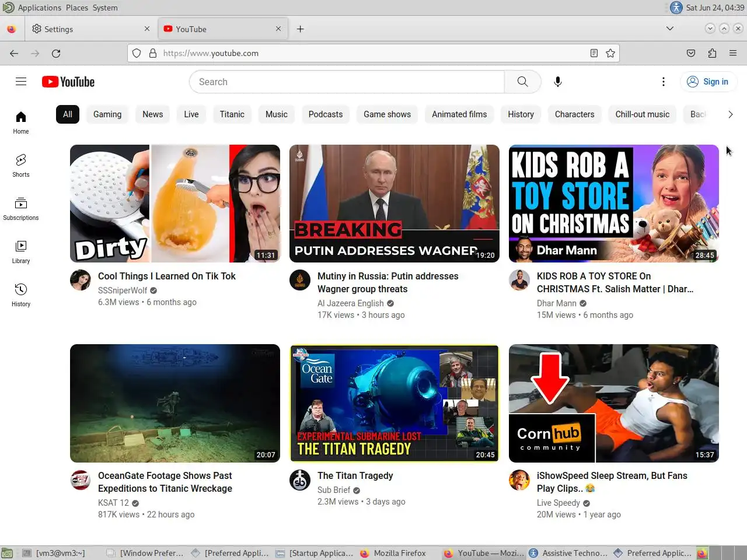The height and width of the screenshot is (560, 747).
Task: Bookmark this page with star icon
Action: [x=610, y=53]
